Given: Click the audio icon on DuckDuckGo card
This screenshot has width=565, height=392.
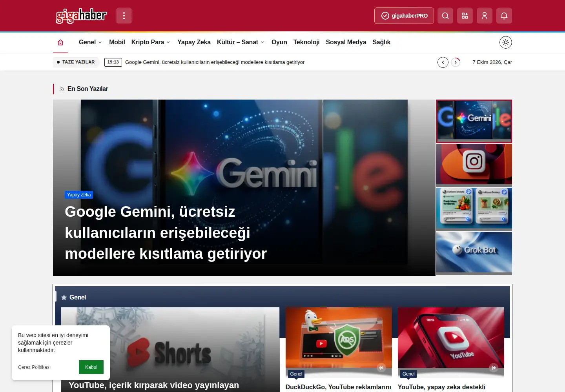Looking at the screenshot, I should 381,368.
